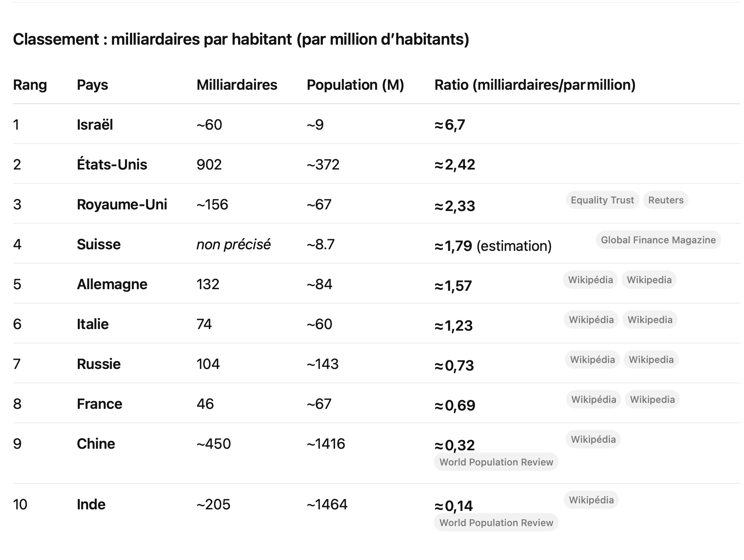Click the unaccented Wikipedia chip in France row

point(652,400)
